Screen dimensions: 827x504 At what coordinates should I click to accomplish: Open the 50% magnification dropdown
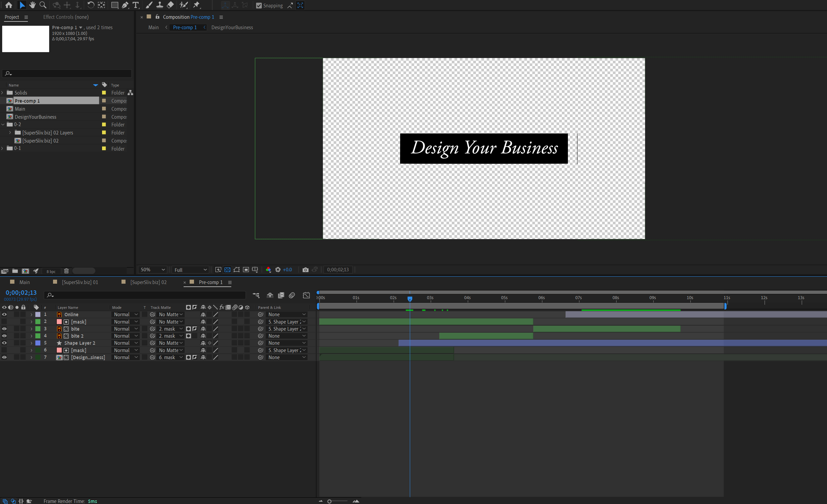[x=153, y=270]
